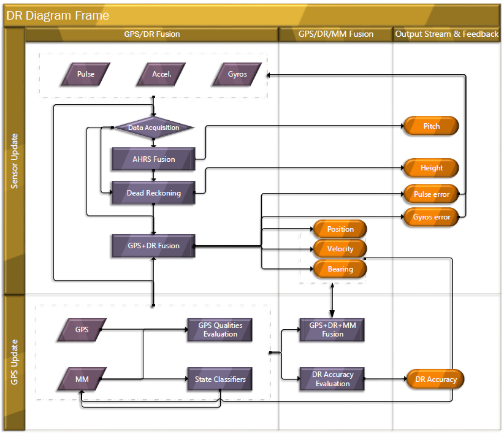This screenshot has height=434, width=504.
Task: Select the Gyros input shape
Action: [x=237, y=74]
